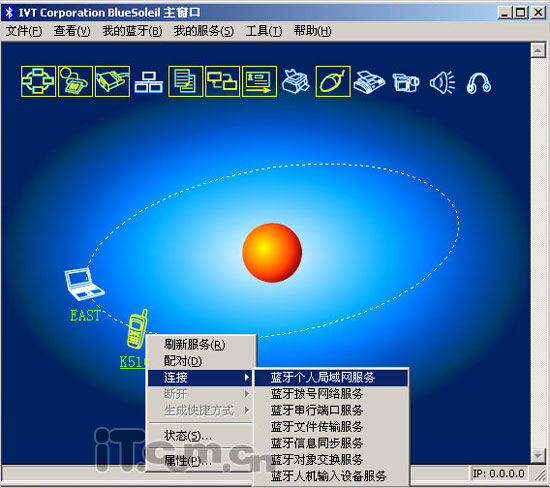Select the loudspeaker AV audio icon
The width and height of the screenshot is (550, 488).
pos(443,83)
